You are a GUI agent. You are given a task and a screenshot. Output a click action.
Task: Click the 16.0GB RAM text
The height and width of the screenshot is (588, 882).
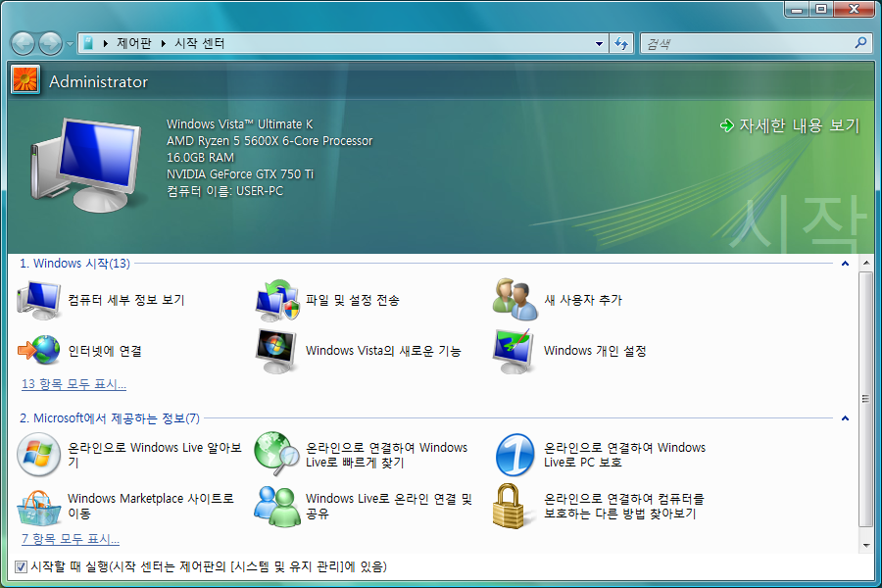(200, 158)
